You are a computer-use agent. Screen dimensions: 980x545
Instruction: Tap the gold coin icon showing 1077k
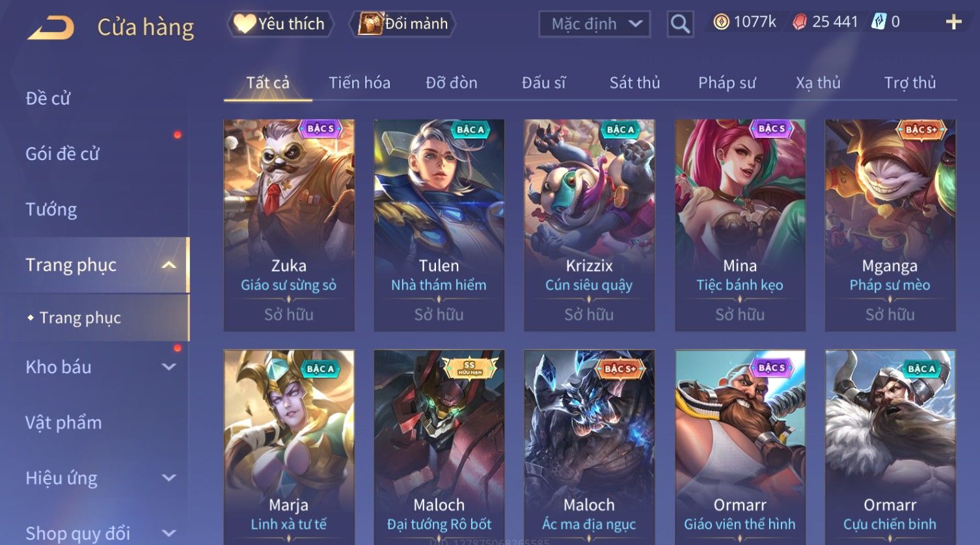click(721, 22)
